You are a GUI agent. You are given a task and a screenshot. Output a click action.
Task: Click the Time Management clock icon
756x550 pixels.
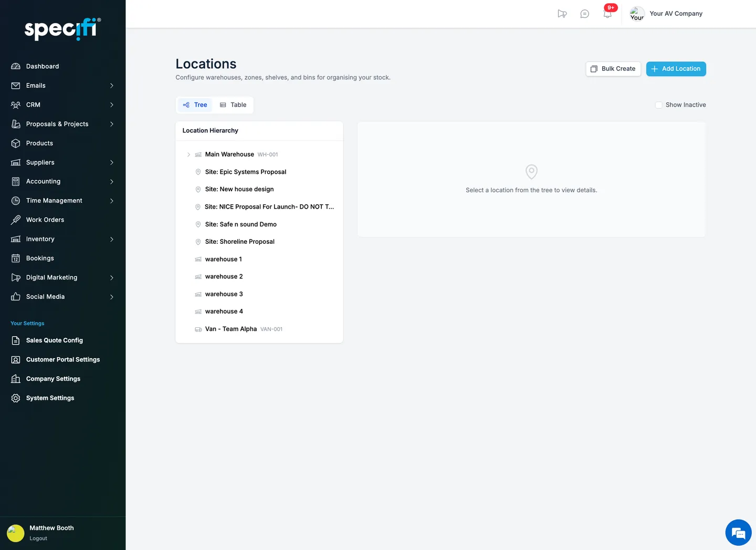[x=16, y=201]
